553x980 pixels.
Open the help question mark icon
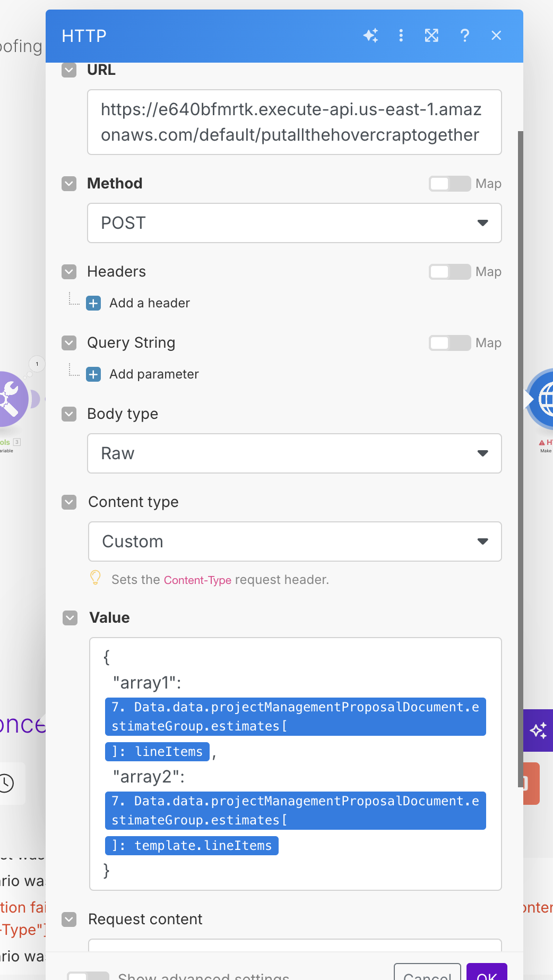coord(464,36)
